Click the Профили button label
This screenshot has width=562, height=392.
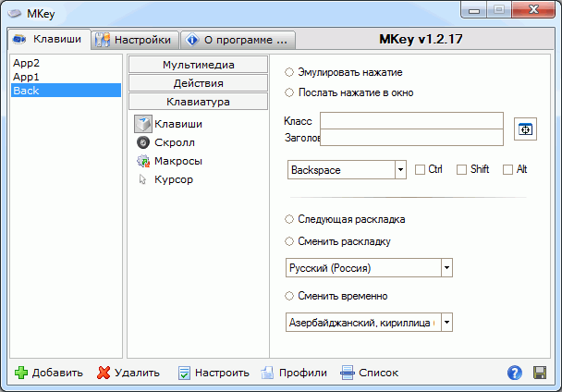click(x=303, y=373)
